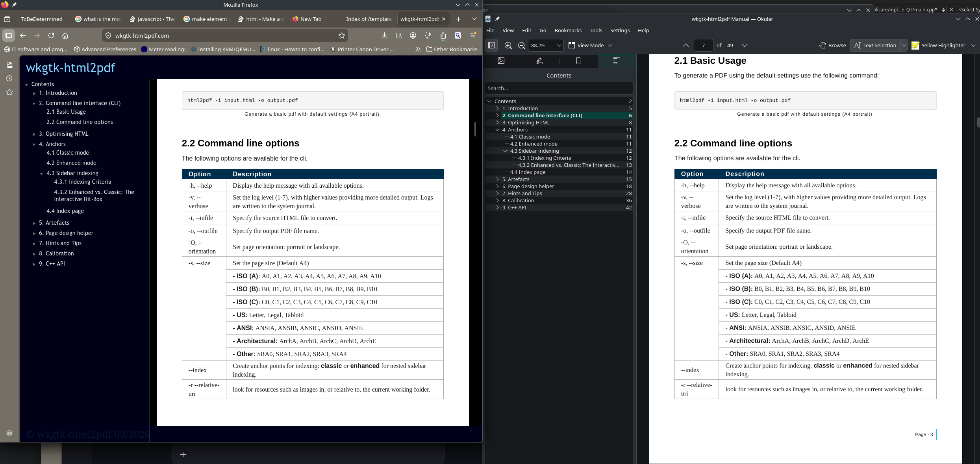Open Okular Bookmarks menu
Screen dimensions: 980x464
pos(568,30)
